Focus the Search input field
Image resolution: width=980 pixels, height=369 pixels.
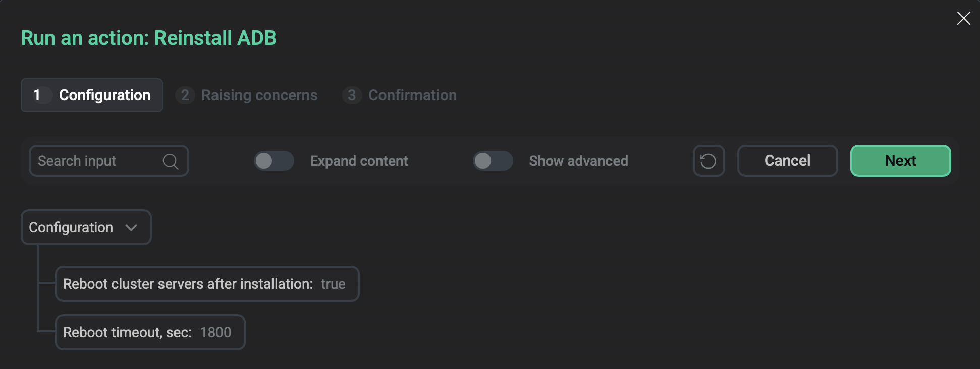96,161
